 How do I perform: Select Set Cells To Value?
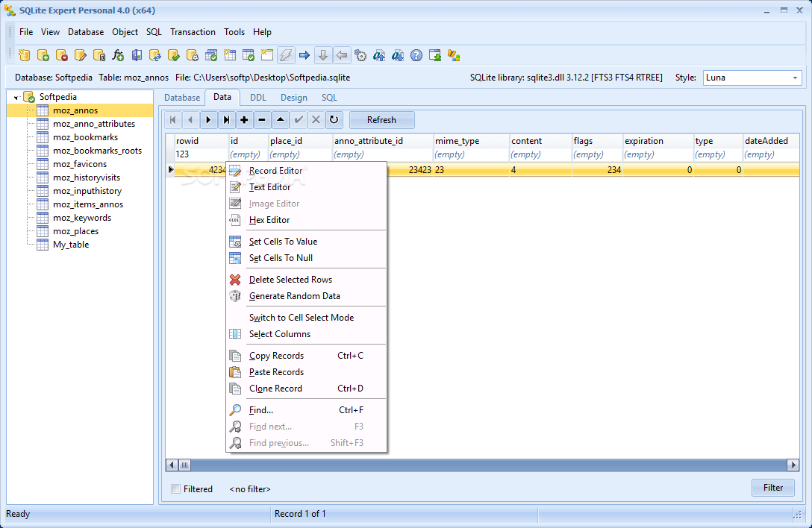(x=307, y=242)
